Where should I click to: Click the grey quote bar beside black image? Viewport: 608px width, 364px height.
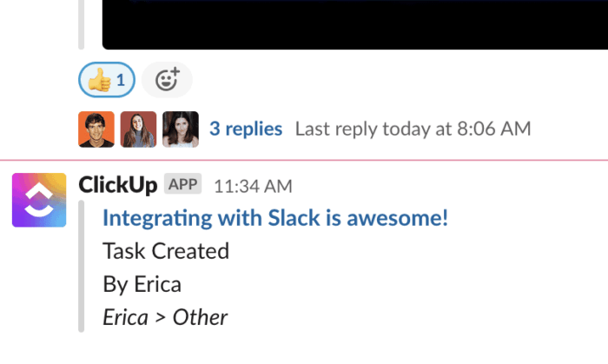82,23
